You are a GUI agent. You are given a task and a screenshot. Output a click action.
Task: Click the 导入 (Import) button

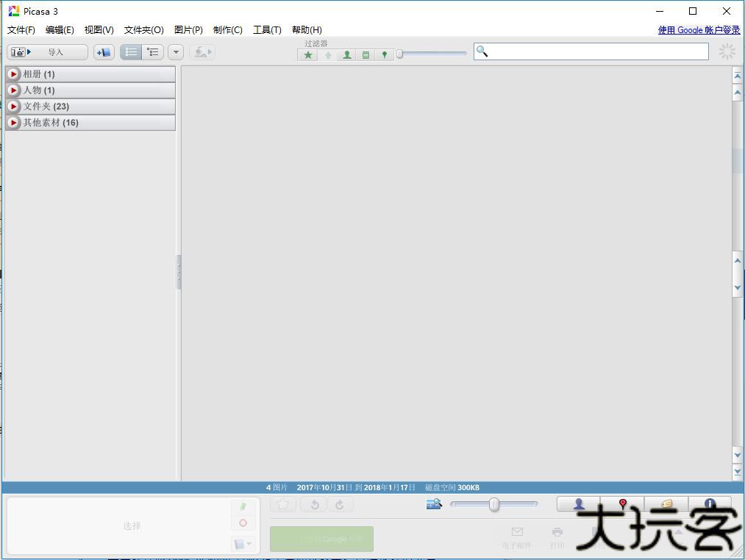[47, 52]
